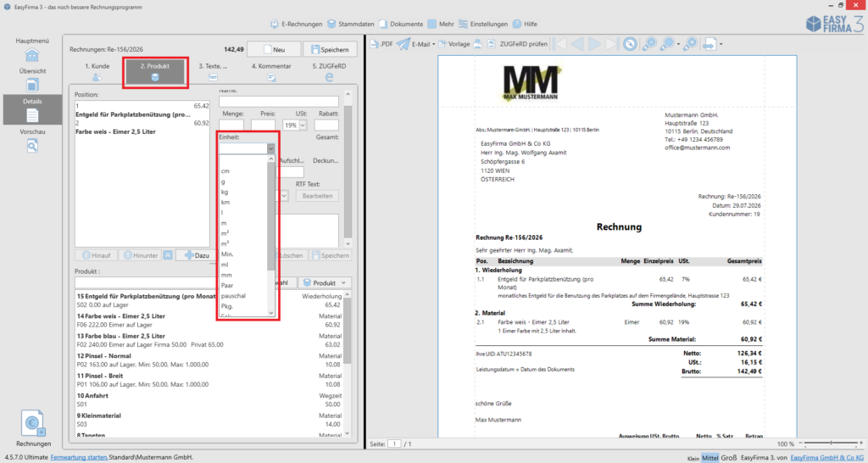Select position 'Farbe weis - Eimer 2,5 Liter'

[x=142, y=127]
